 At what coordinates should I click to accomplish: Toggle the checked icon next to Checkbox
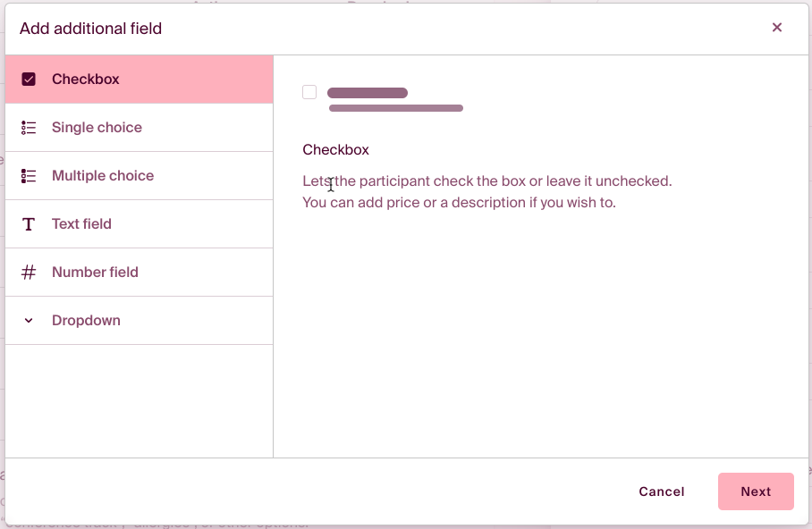pos(29,79)
